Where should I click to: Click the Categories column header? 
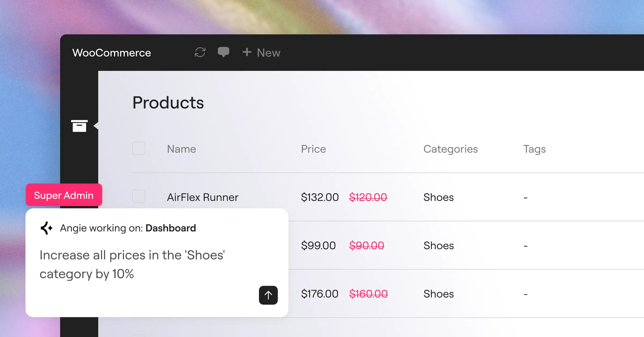point(451,149)
